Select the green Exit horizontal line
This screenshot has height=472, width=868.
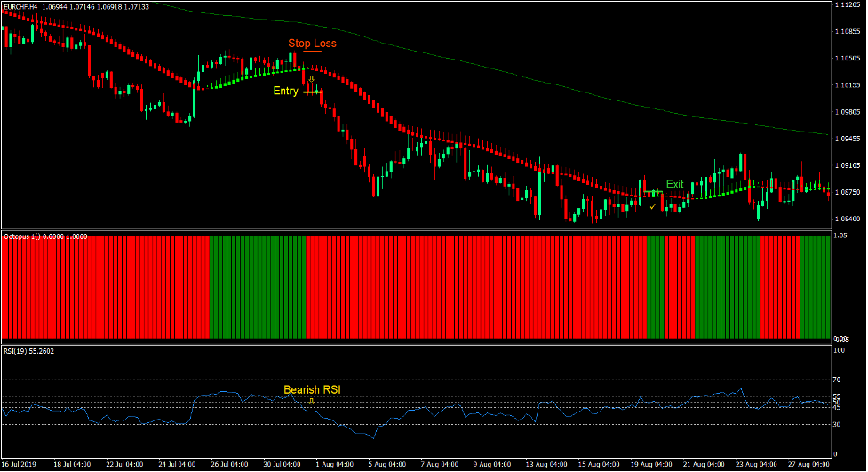point(653,192)
